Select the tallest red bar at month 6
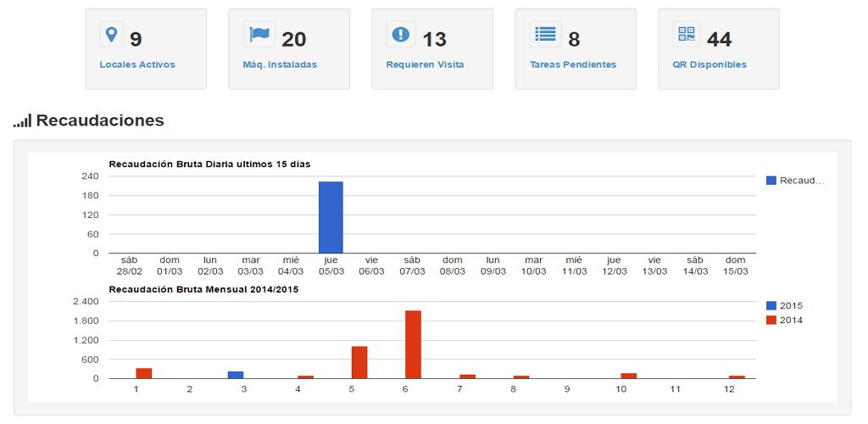 point(413,344)
